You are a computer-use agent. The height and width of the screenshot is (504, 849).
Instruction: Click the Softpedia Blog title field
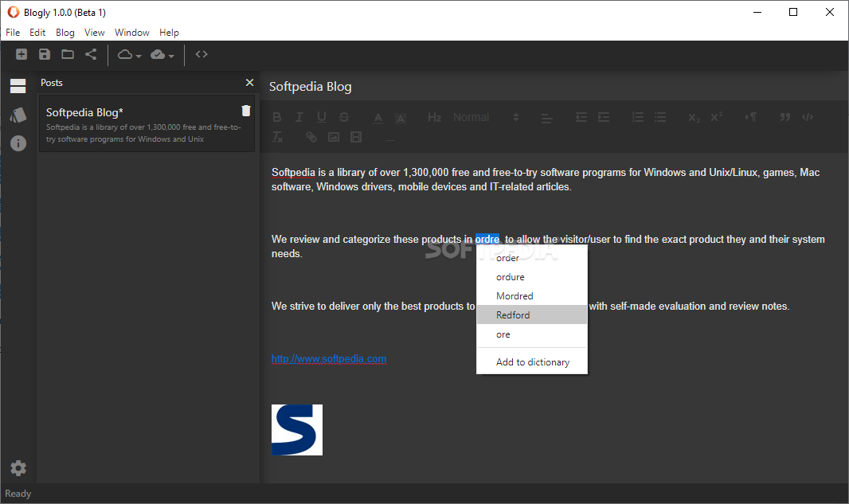[311, 87]
